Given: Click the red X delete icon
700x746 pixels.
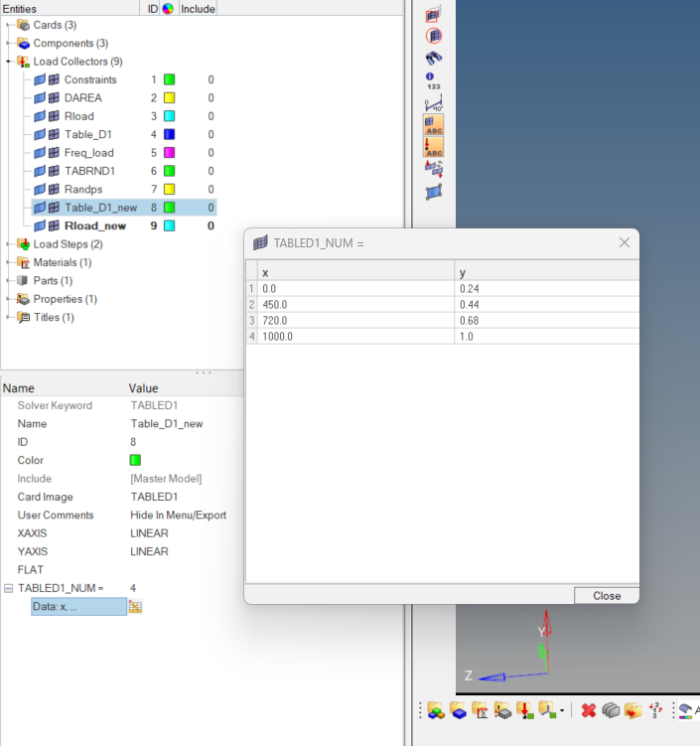Looking at the screenshot, I should 588,710.
